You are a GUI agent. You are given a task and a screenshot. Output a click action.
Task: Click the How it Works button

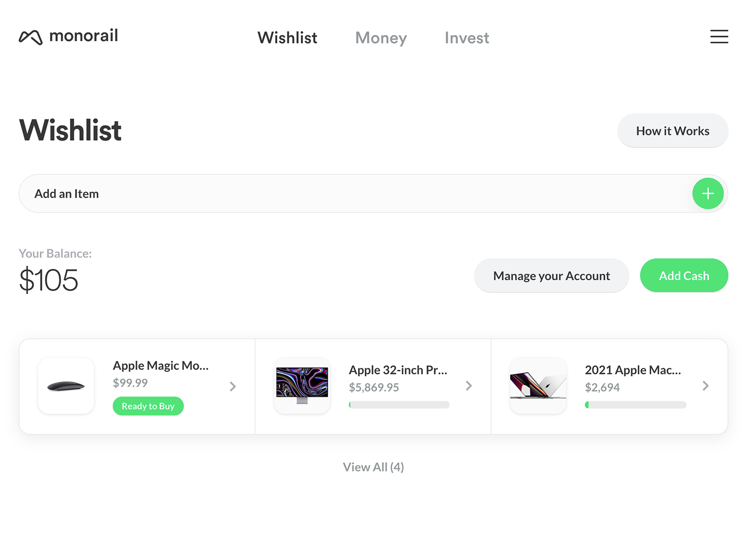tap(672, 131)
